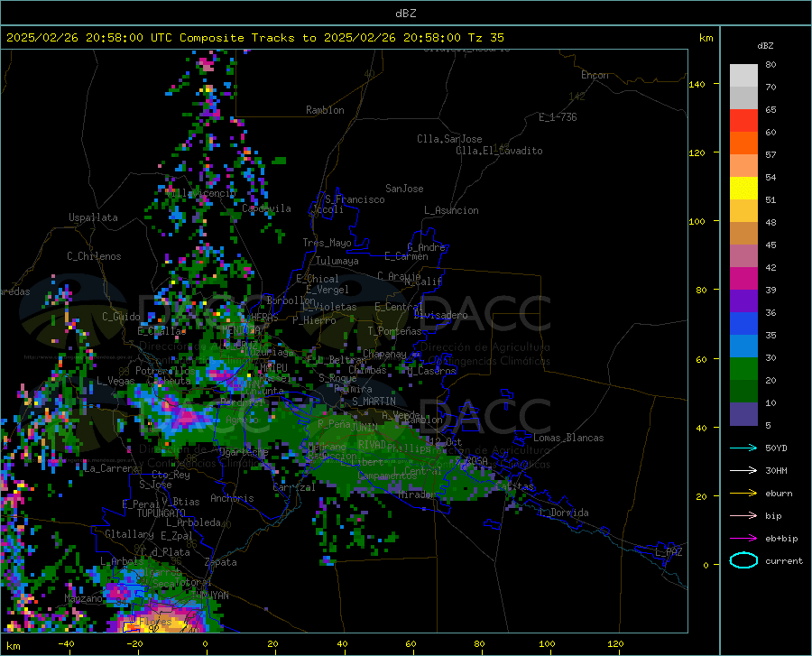Click the C_Guido map label
This screenshot has width=812, height=656.
pyautogui.click(x=121, y=317)
